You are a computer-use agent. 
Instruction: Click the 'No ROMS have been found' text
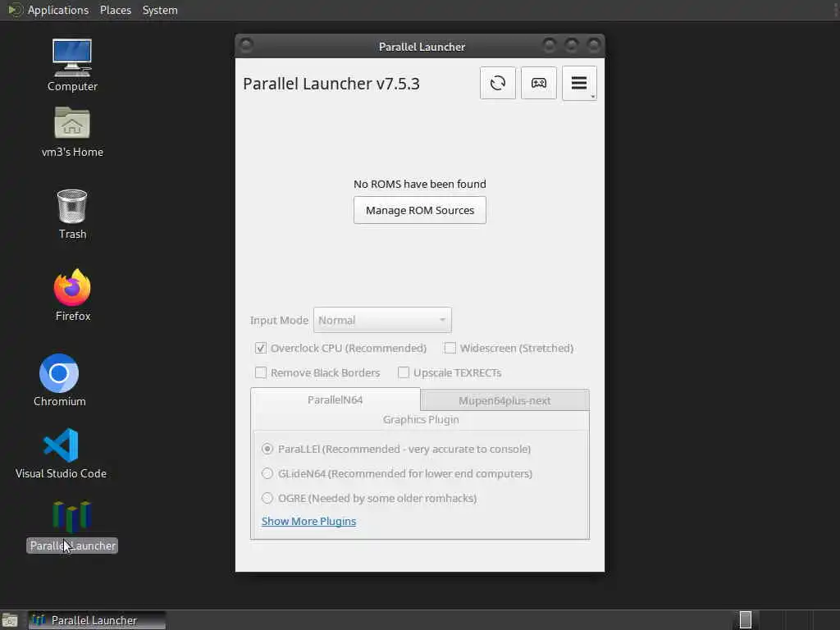click(420, 184)
